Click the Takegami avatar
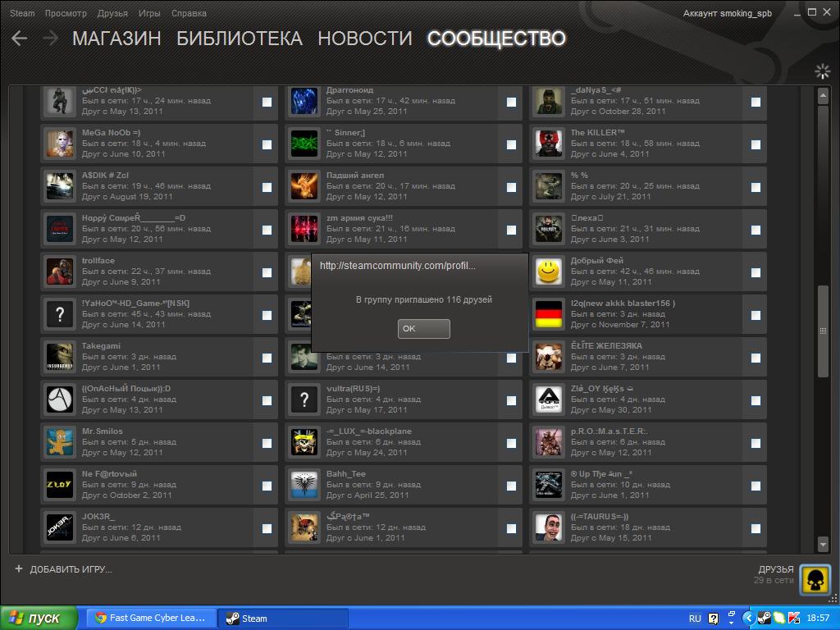Viewport: 840px width, 630px height. 59,358
